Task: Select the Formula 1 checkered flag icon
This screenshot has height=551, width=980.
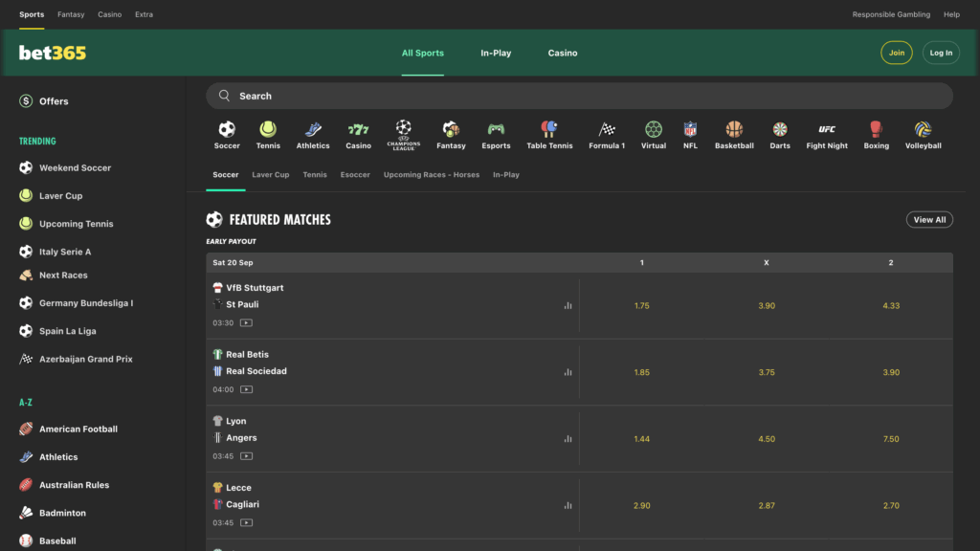Action: 606,129
